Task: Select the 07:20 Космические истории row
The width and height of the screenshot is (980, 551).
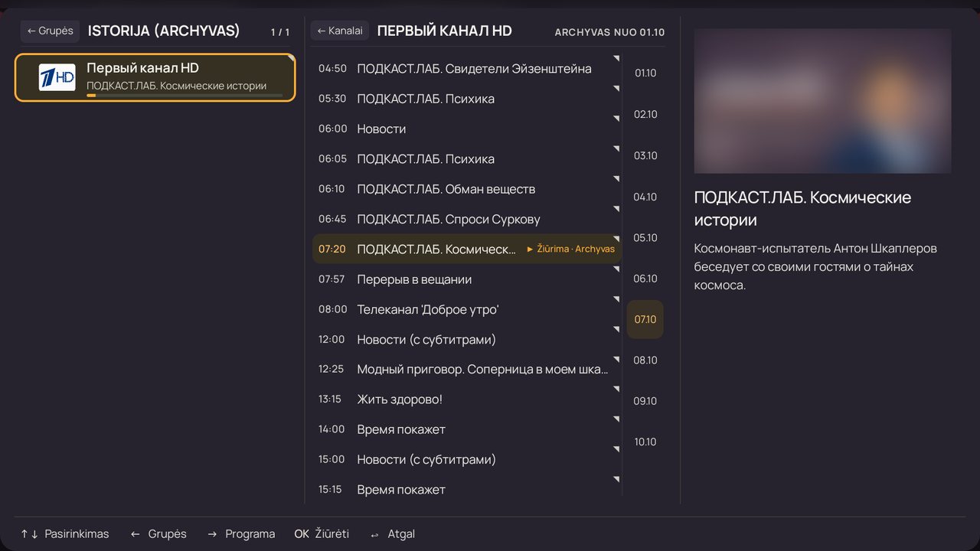Action: (467, 249)
